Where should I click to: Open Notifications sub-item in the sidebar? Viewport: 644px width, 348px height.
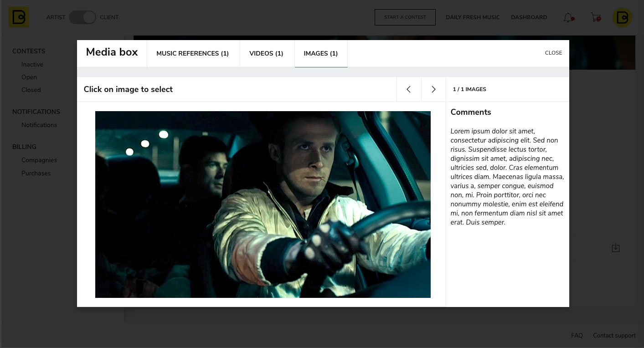point(39,125)
